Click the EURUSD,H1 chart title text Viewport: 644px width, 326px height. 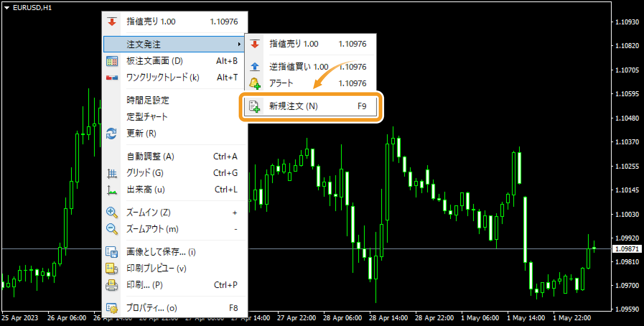pos(32,8)
